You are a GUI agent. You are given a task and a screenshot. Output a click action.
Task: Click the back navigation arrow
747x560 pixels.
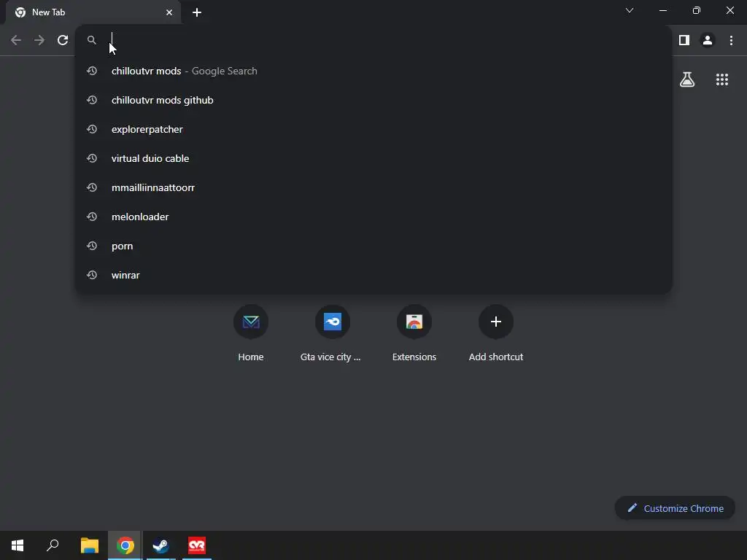16,41
